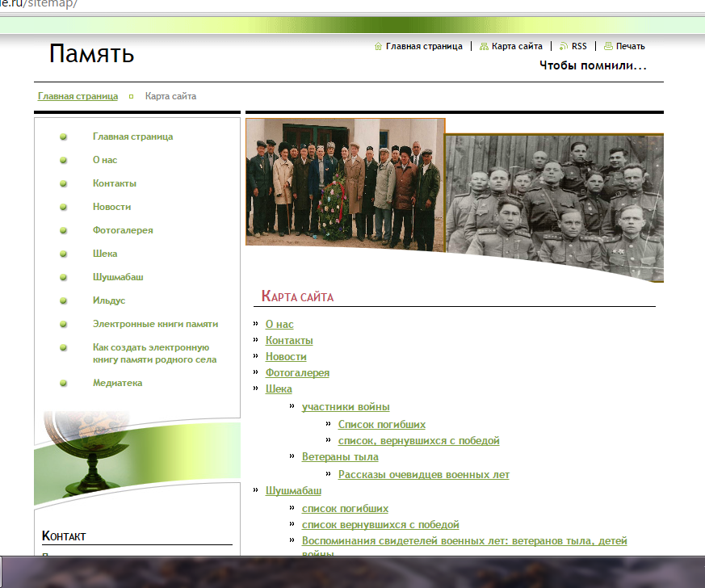Follow the Рассказы очевидцев военных лет link

[423, 474]
